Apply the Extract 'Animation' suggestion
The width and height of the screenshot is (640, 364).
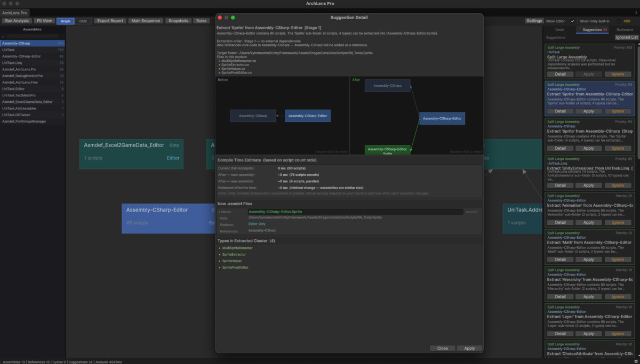point(589,223)
